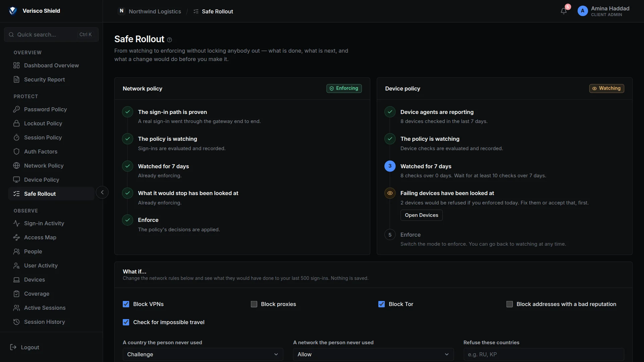Click the Verisco Shield logo icon
This screenshot has height=362, width=644.
click(x=13, y=11)
